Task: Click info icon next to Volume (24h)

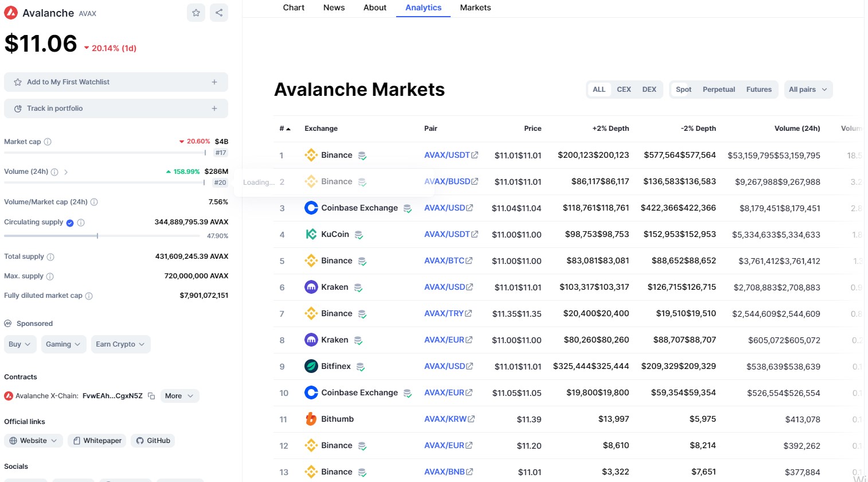Action: coord(54,172)
